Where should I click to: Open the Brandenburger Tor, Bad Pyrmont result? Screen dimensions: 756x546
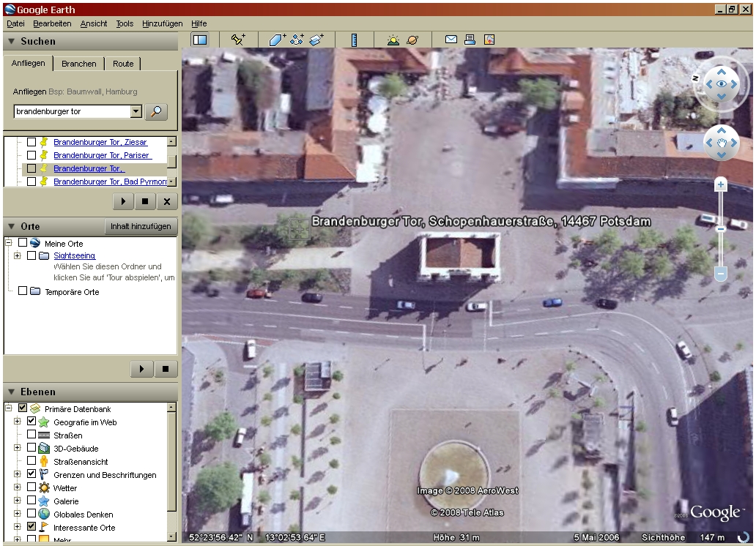110,182
